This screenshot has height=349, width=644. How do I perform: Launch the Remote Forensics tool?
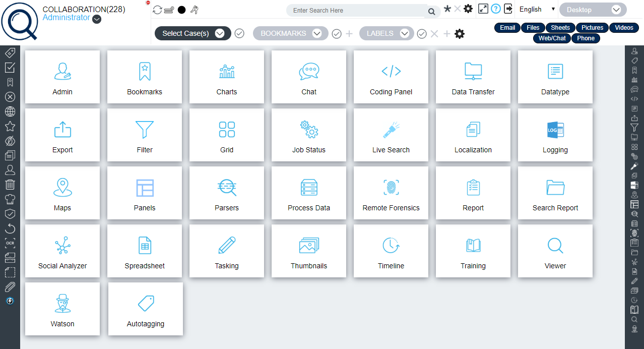tap(391, 193)
